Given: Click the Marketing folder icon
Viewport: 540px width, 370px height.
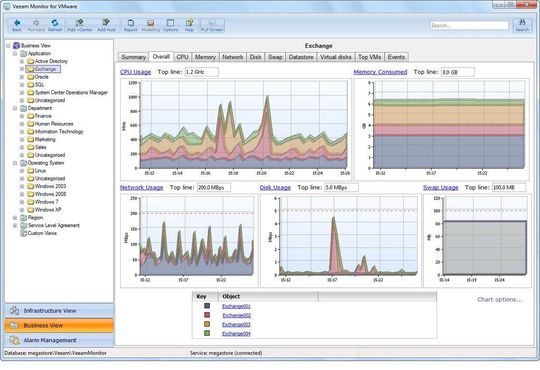Looking at the screenshot, I should (30, 140).
